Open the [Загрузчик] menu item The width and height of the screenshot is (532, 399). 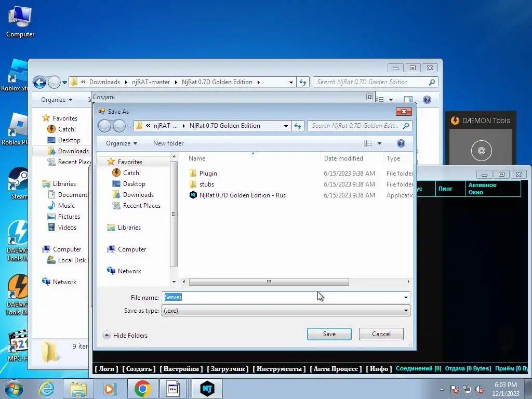[x=228, y=369]
